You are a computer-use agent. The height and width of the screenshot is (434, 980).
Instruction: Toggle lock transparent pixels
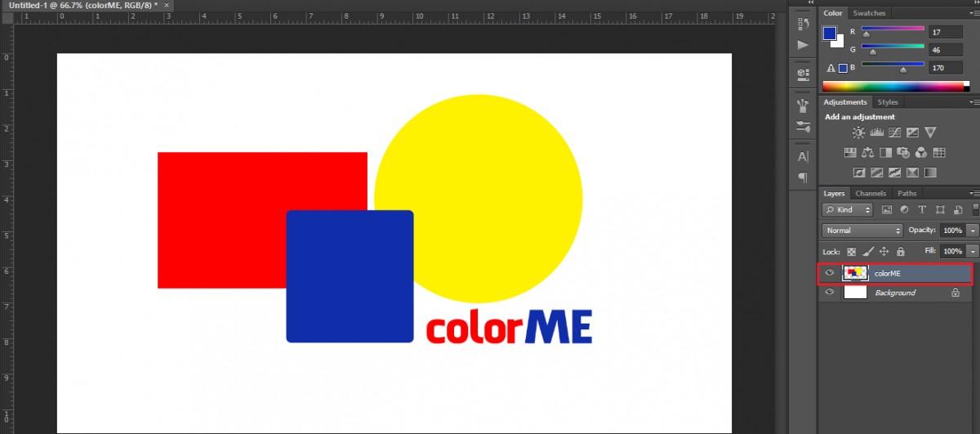tap(851, 252)
